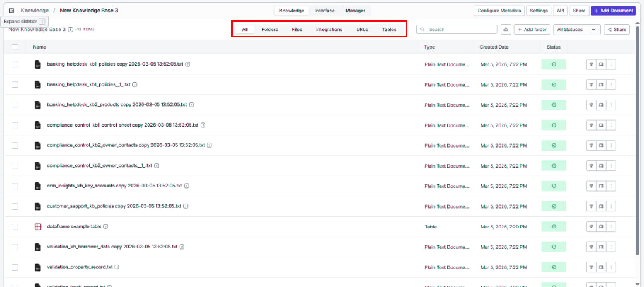Screen dimensions: 644x287
Task: Check the box for crm_insights_kb_key_accounts copy file
Action: [15, 186]
